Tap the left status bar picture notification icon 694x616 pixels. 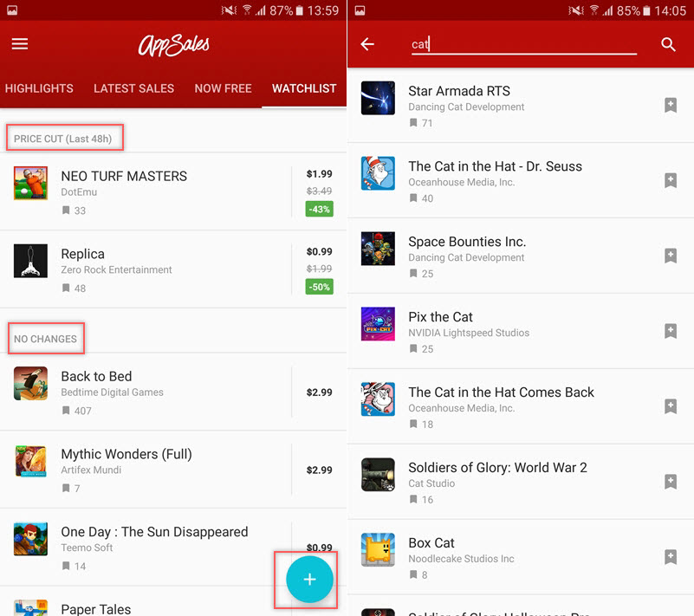(x=12, y=10)
